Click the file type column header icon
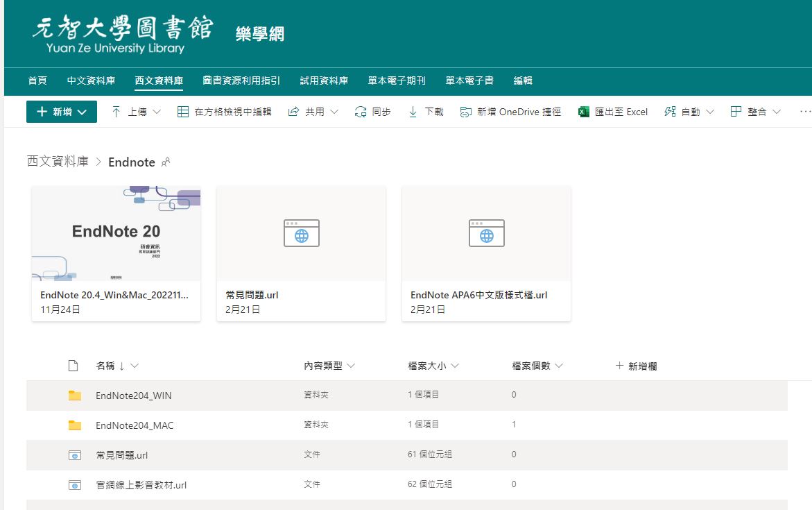 coord(73,366)
